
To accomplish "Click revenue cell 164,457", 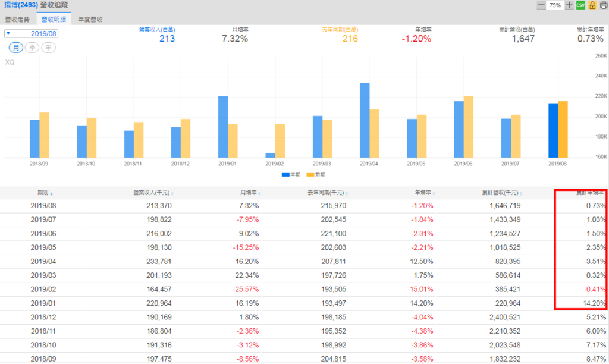I will (x=159, y=290).
